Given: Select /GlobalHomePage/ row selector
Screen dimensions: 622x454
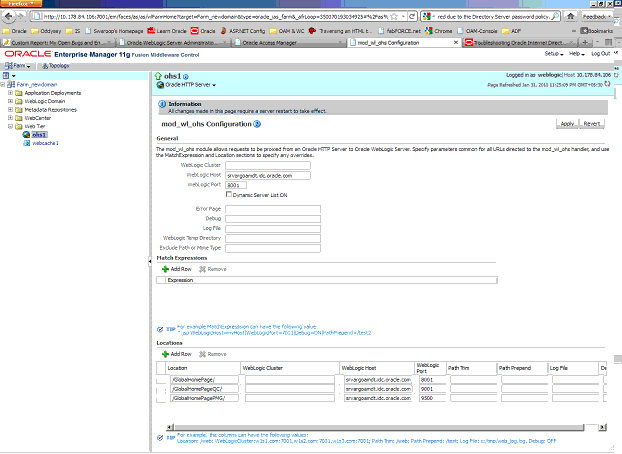Looking at the screenshot, I should click(161, 380).
